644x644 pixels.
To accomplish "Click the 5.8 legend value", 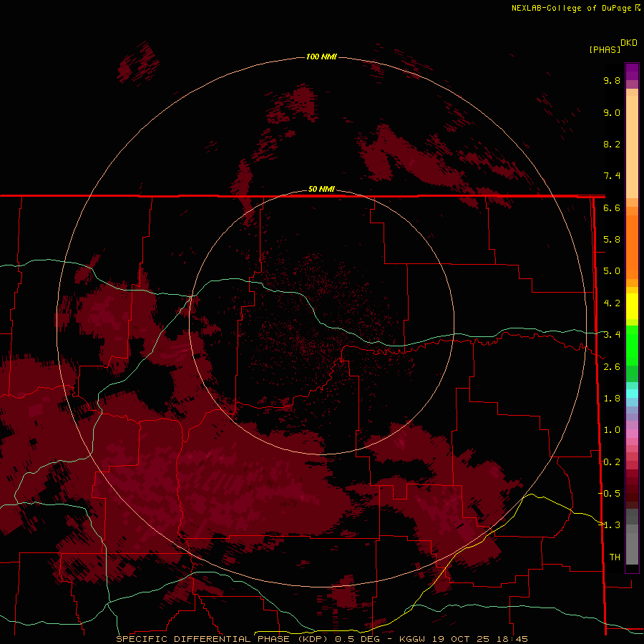I will coord(612,240).
